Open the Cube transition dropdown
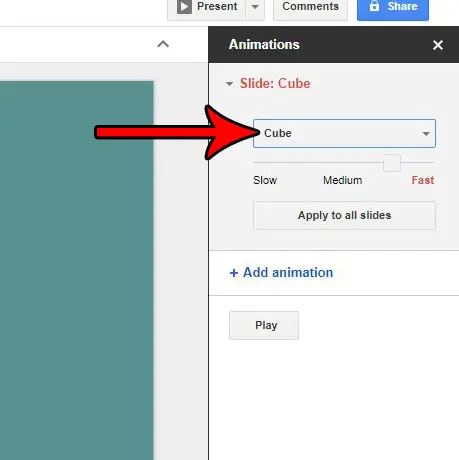Image resolution: width=459 pixels, height=460 pixels. [x=344, y=133]
